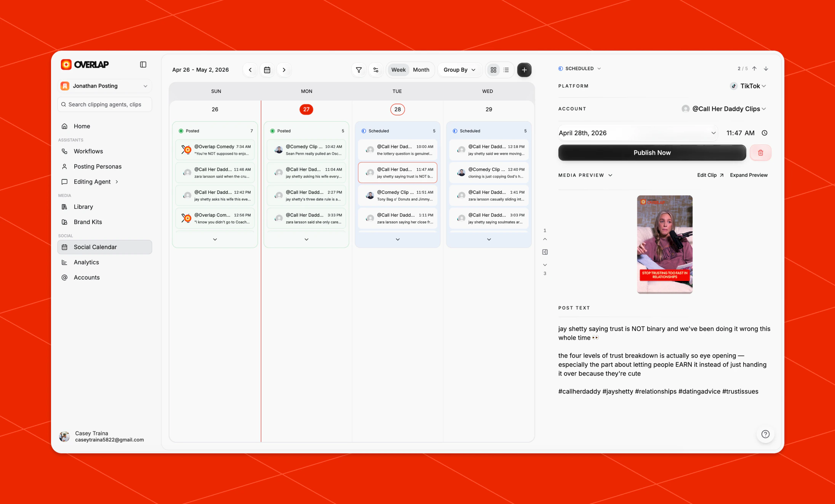Open the time picker clock icon
The image size is (835, 504).
[x=765, y=133]
